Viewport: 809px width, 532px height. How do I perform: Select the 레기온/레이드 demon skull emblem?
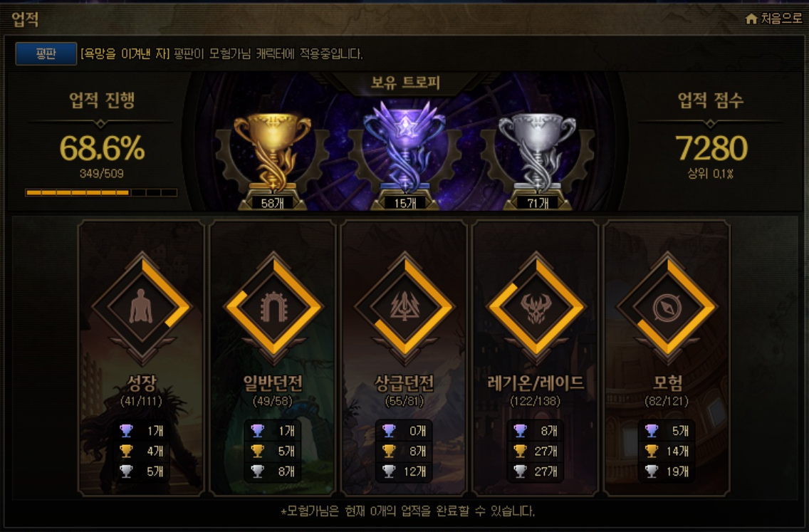click(x=536, y=307)
